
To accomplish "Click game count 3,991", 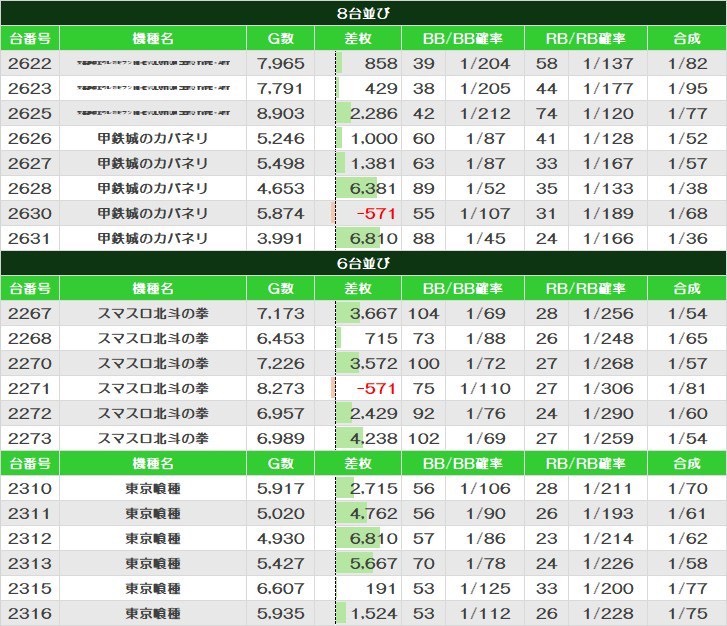I will 281,239.
